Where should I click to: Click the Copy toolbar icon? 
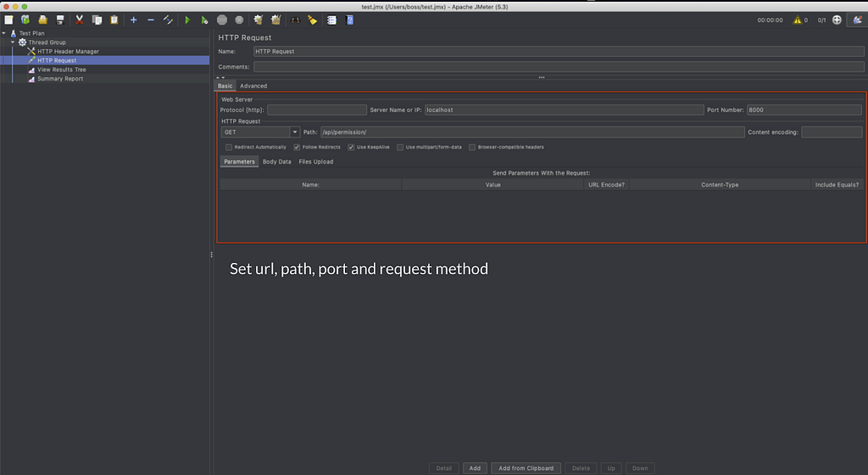tap(97, 20)
